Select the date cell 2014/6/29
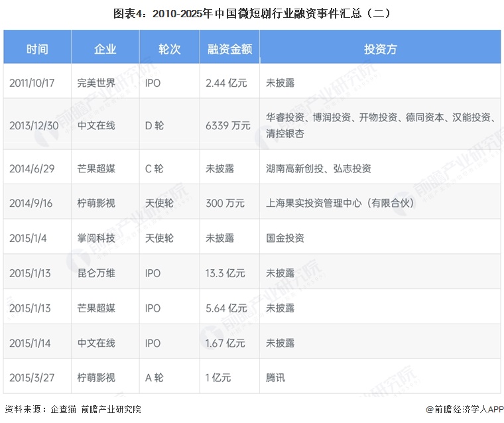 coord(32,168)
